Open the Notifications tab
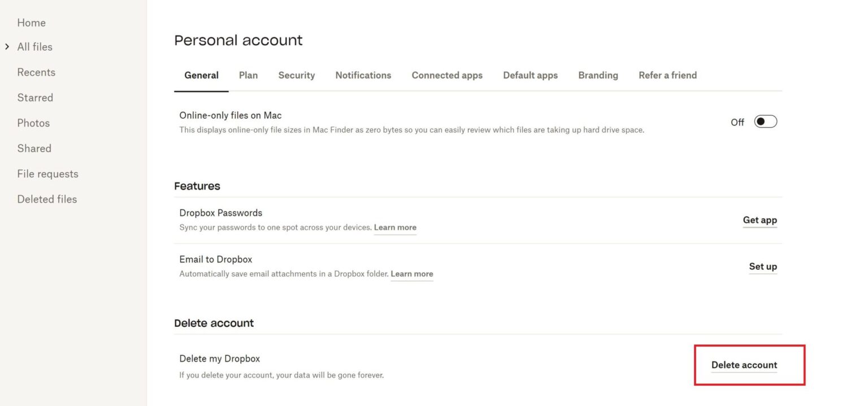This screenshot has width=868, height=406. pyautogui.click(x=363, y=75)
